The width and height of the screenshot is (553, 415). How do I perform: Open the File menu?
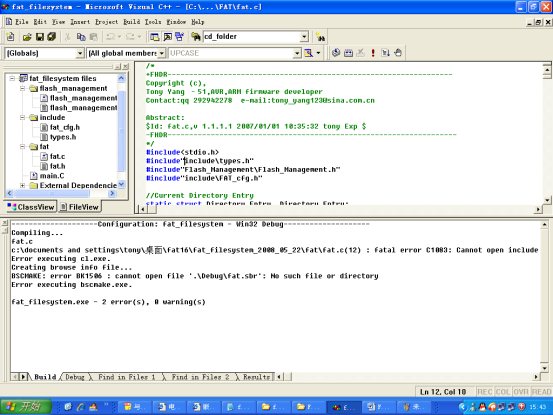(x=22, y=22)
